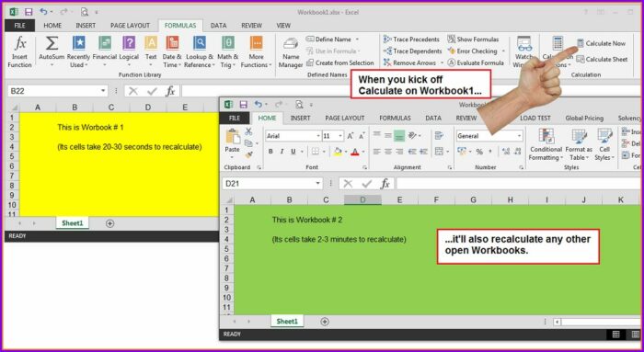The width and height of the screenshot is (644, 352).
Task: Add new sheet in Workbook1
Action: tap(109, 223)
